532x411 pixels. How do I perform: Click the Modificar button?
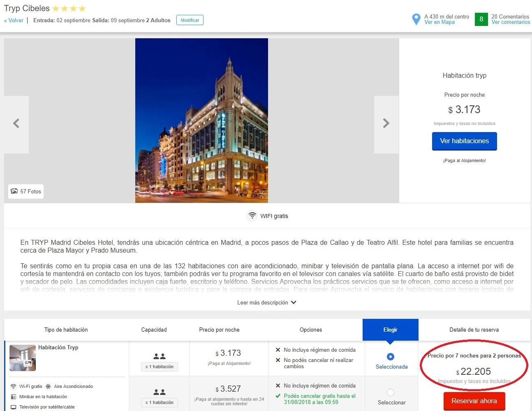tap(190, 20)
